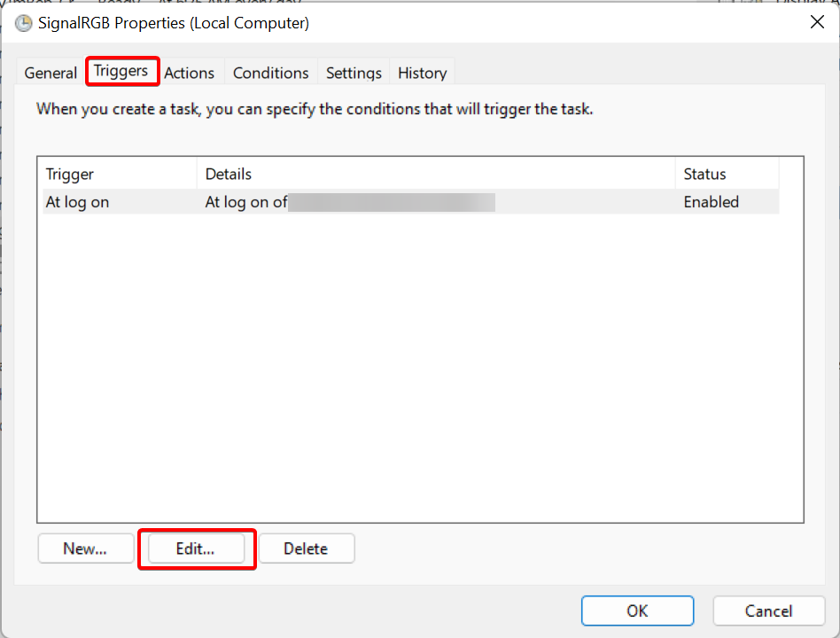Viewport: 840px width, 638px height.
Task: Confirm with the OK button
Action: pos(637,611)
